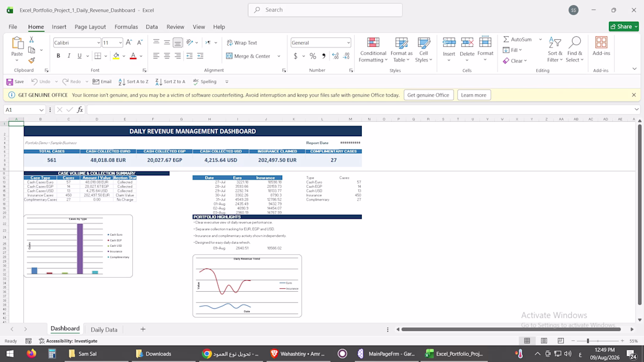The width and height of the screenshot is (644, 362).
Task: Switch to the Daily Data sheet tab
Action: click(104, 330)
